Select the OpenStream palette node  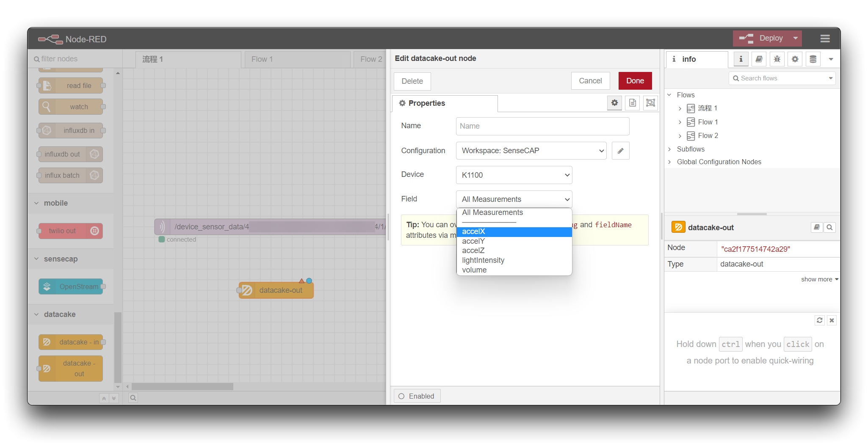pos(71,286)
